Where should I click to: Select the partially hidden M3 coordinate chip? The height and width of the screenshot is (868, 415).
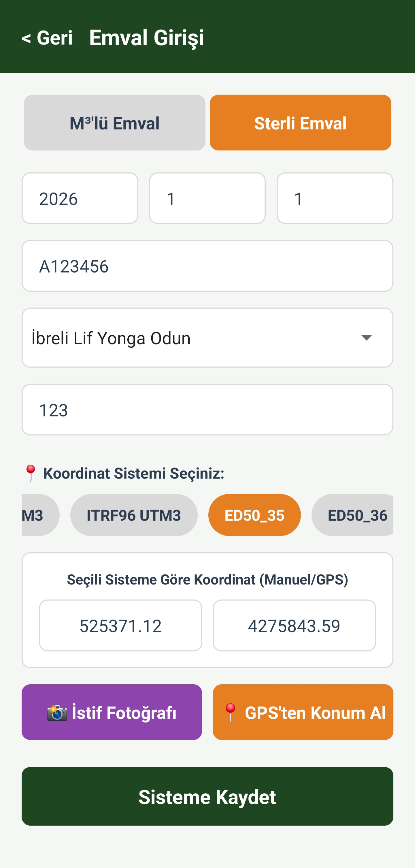coord(40,515)
